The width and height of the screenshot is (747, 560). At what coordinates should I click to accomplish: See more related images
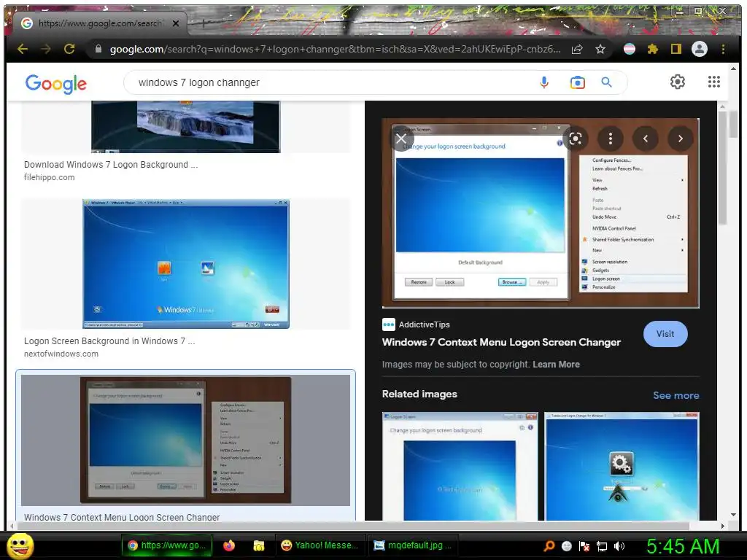[676, 395]
